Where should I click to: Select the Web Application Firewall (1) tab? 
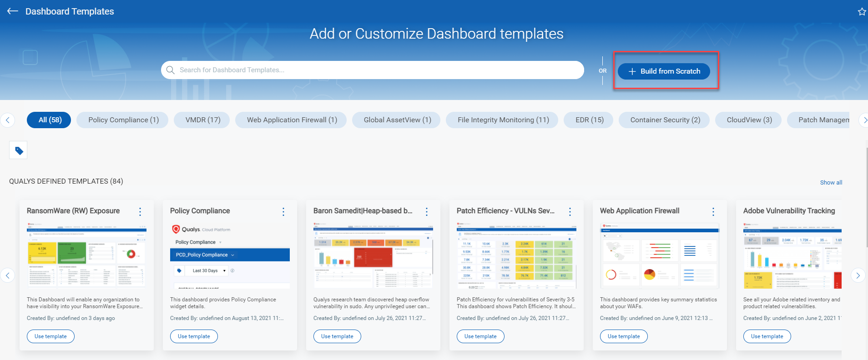click(x=291, y=120)
